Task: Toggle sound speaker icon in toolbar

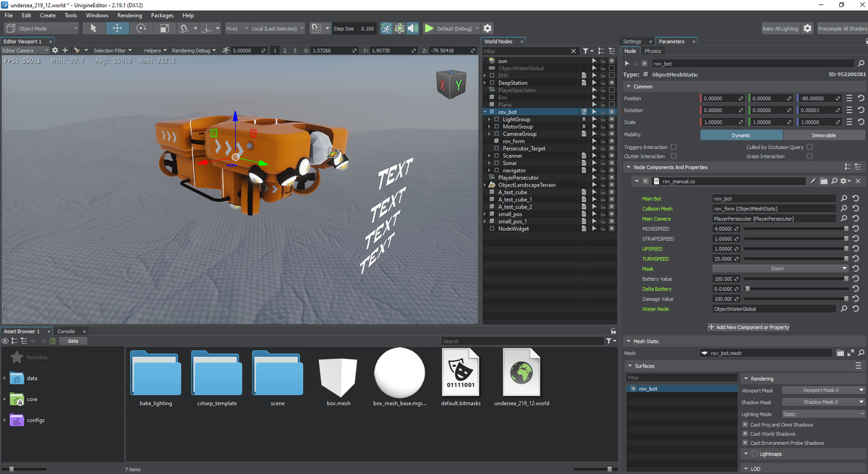Action: [412, 28]
